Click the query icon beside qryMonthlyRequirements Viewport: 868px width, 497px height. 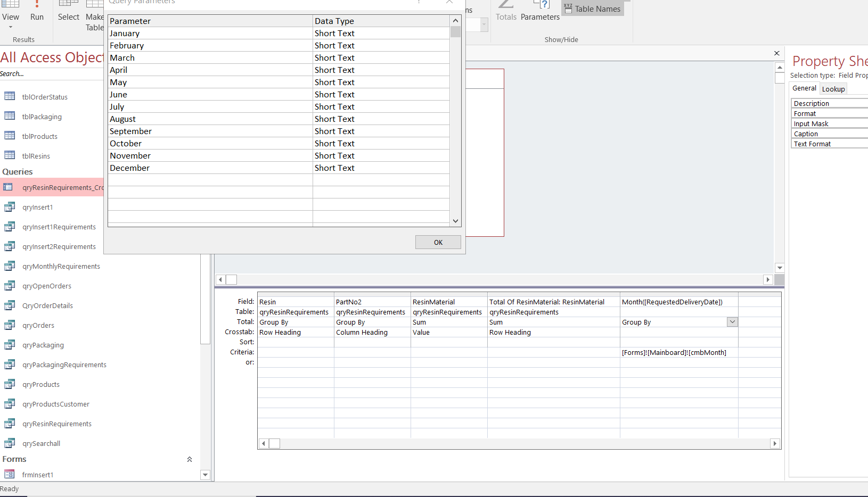point(10,266)
